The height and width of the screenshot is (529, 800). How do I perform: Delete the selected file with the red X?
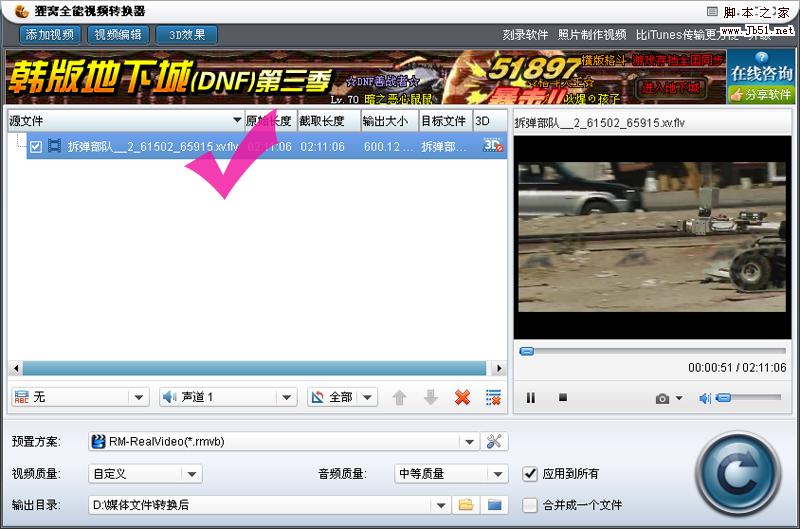point(462,397)
